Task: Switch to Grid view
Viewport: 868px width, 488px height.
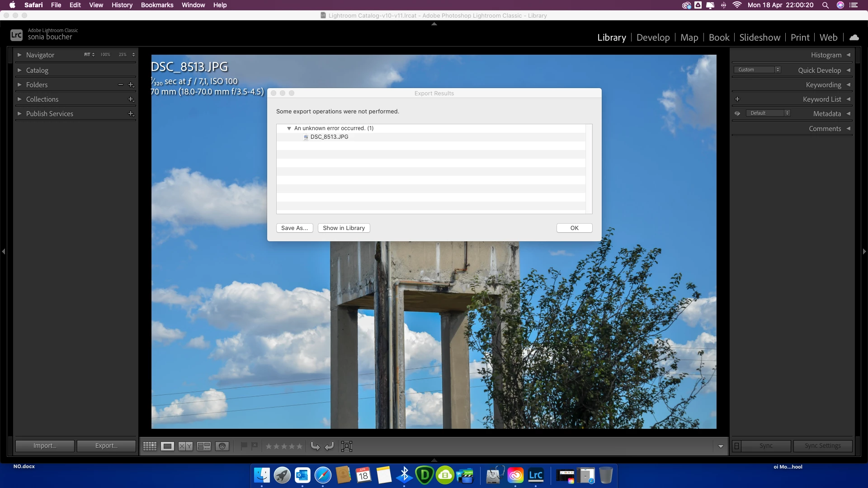Action: tap(150, 446)
